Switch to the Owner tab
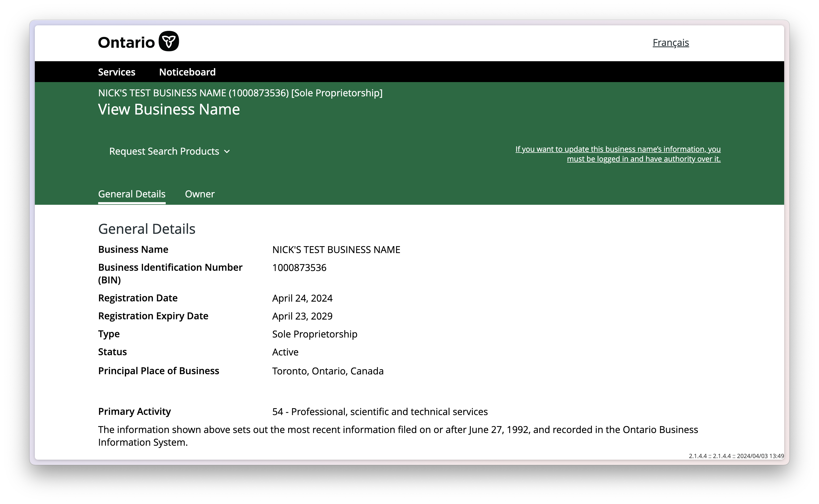The height and width of the screenshot is (504, 819). tap(199, 194)
